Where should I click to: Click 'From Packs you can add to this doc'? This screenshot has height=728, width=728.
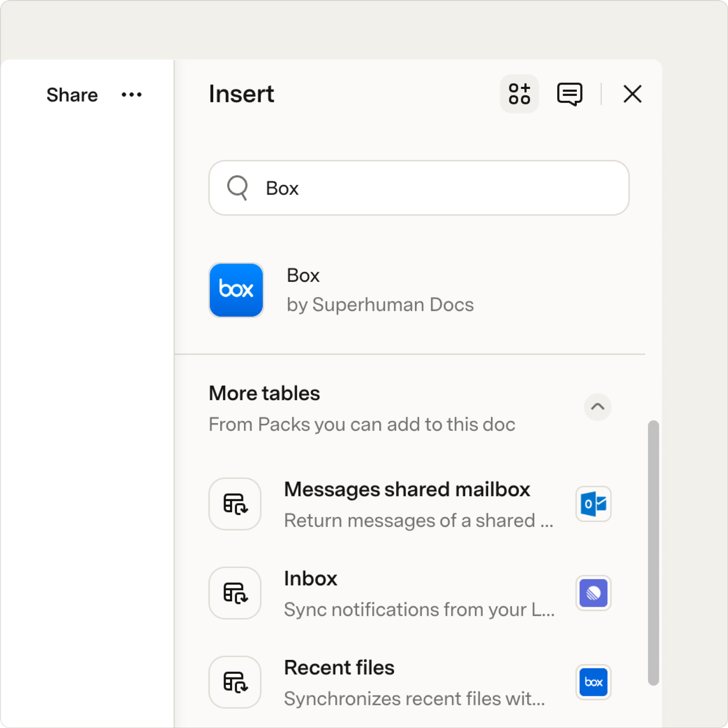click(x=362, y=425)
